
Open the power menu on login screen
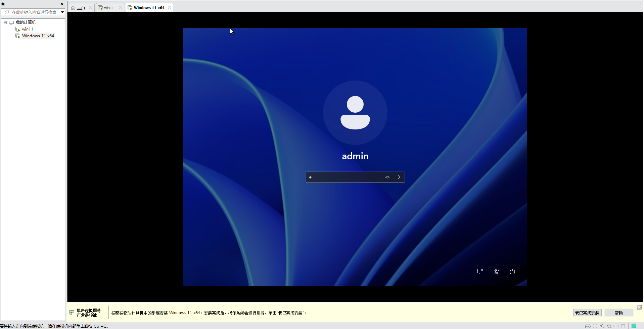(512, 272)
